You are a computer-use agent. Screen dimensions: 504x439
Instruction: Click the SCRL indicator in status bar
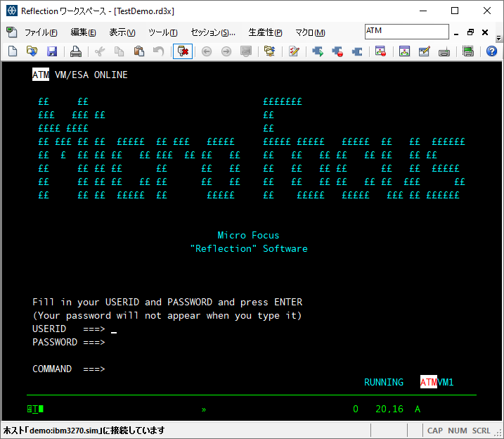pyautogui.click(x=481, y=431)
